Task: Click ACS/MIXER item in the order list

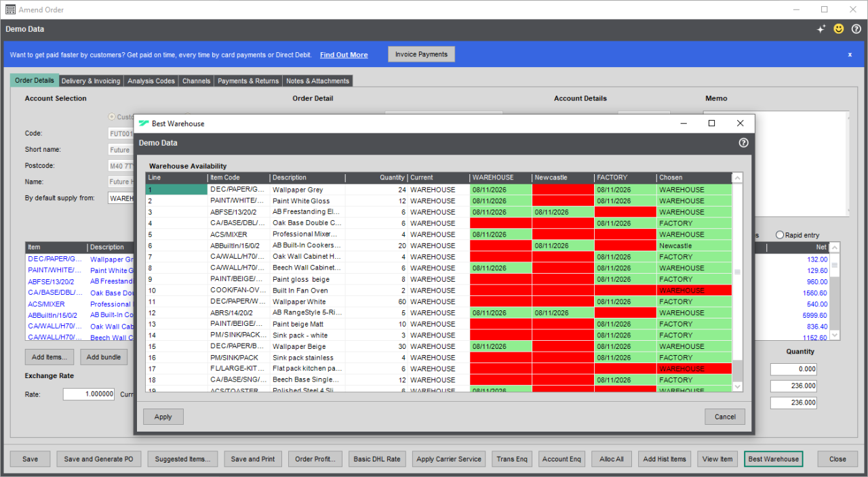Action: pos(56,304)
